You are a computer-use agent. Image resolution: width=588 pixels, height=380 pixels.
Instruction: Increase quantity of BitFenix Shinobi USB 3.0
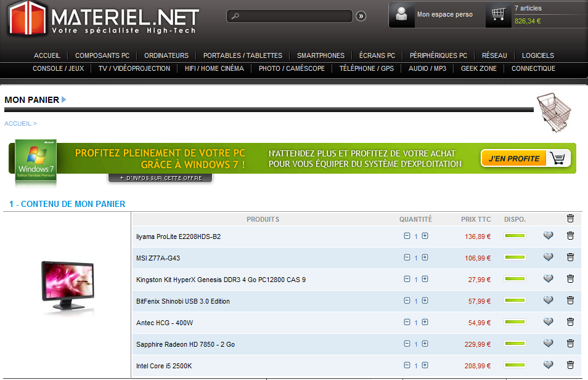pos(425,301)
